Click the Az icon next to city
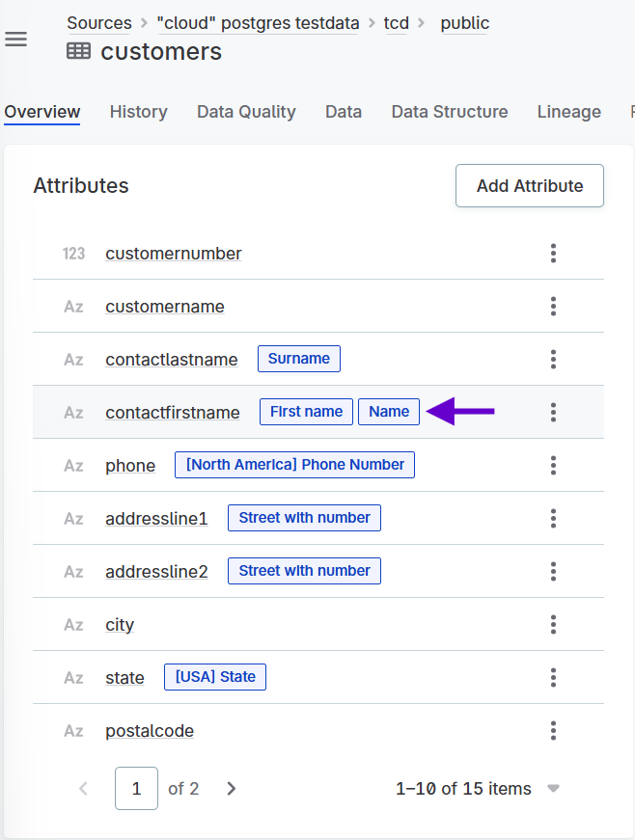 pyautogui.click(x=73, y=624)
